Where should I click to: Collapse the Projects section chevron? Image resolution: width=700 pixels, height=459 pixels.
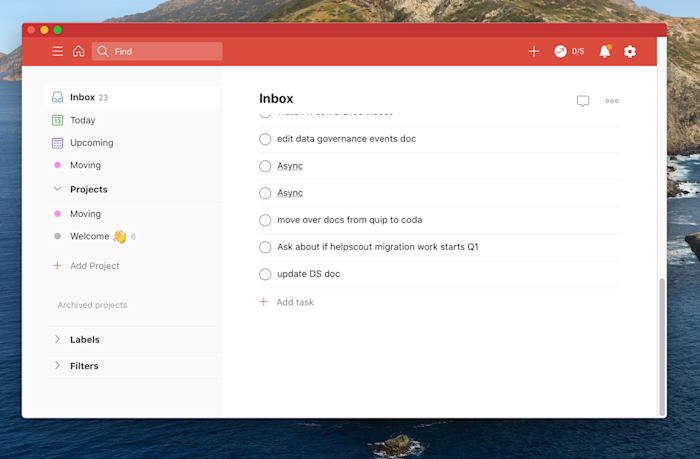point(57,189)
